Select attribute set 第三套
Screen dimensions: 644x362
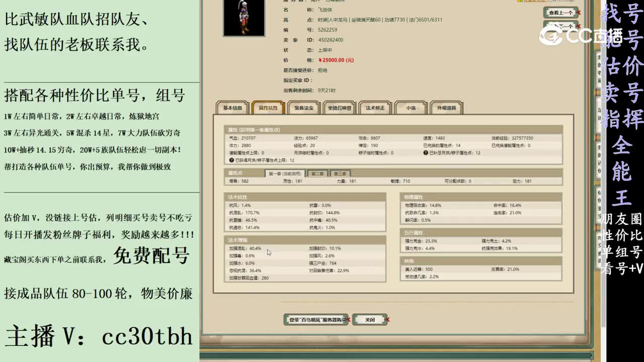point(340,173)
